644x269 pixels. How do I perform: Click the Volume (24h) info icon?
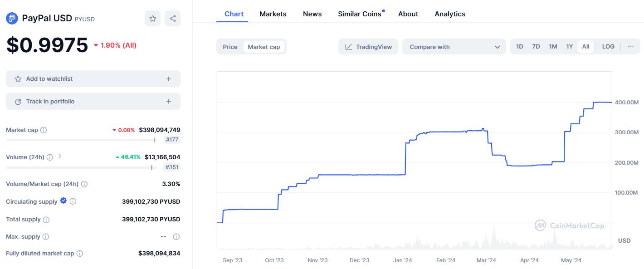pos(50,157)
